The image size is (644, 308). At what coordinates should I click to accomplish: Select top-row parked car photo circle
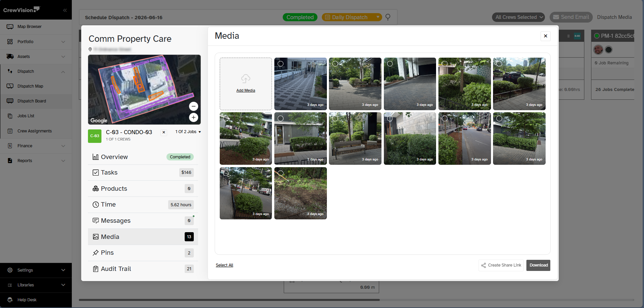499,64
